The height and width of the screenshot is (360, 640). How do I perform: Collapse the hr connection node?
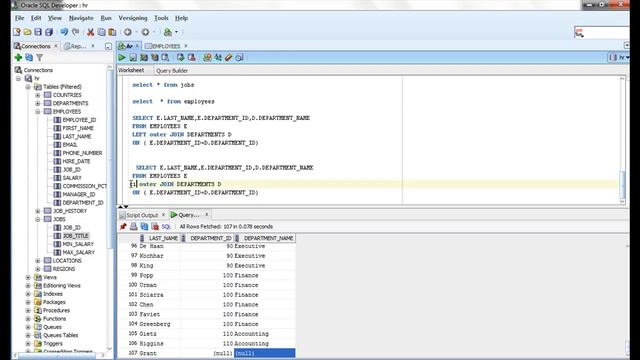[x=19, y=78]
